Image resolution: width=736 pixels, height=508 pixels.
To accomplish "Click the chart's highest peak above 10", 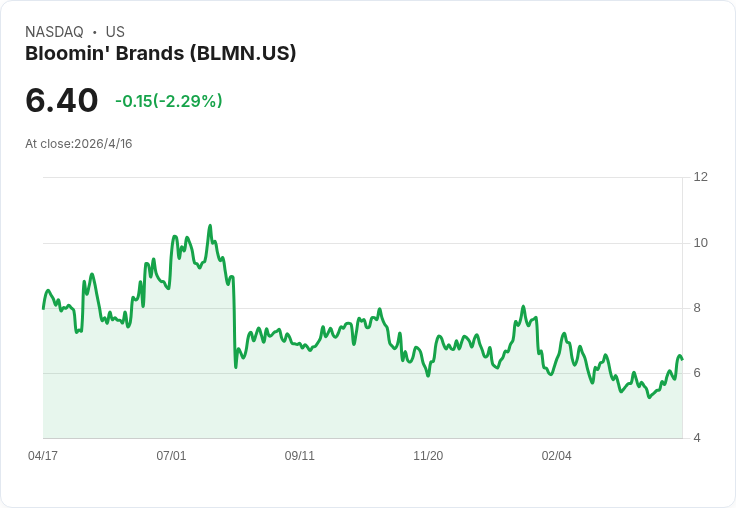I will tap(210, 226).
